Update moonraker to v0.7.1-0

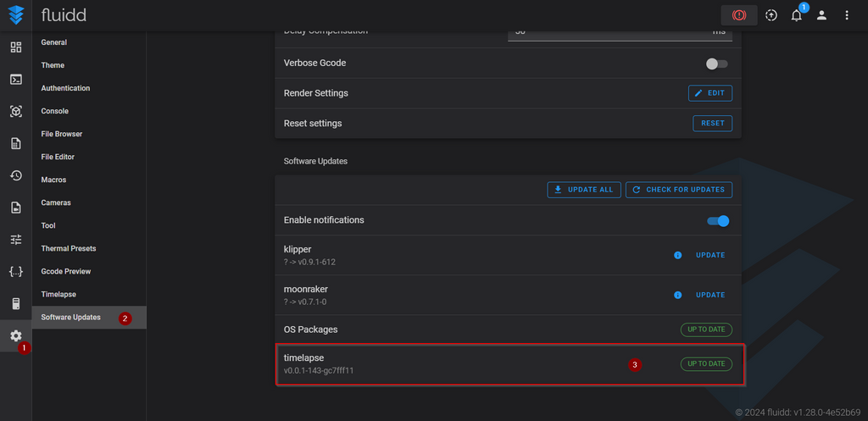coord(709,295)
